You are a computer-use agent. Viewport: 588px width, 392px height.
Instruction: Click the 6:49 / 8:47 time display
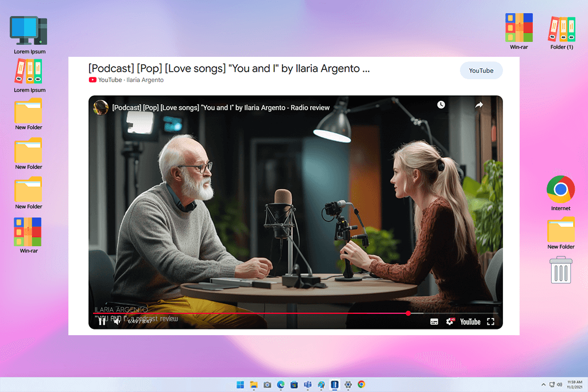point(140,321)
